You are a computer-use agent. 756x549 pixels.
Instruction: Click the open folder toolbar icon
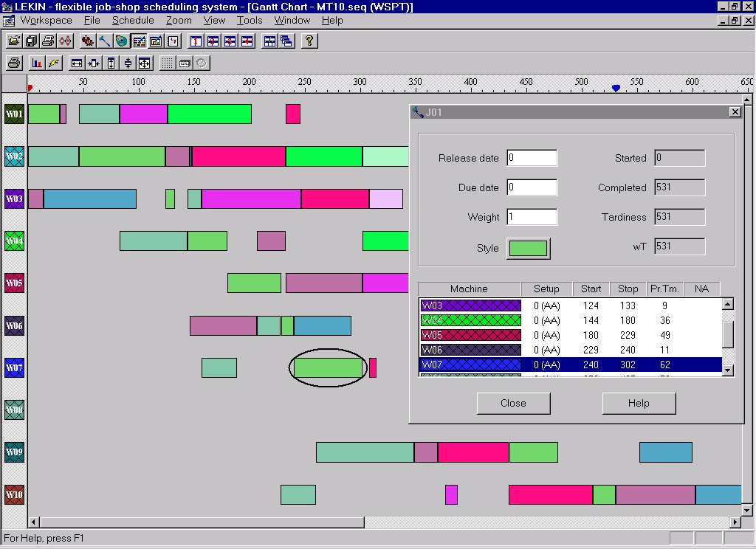(x=13, y=41)
